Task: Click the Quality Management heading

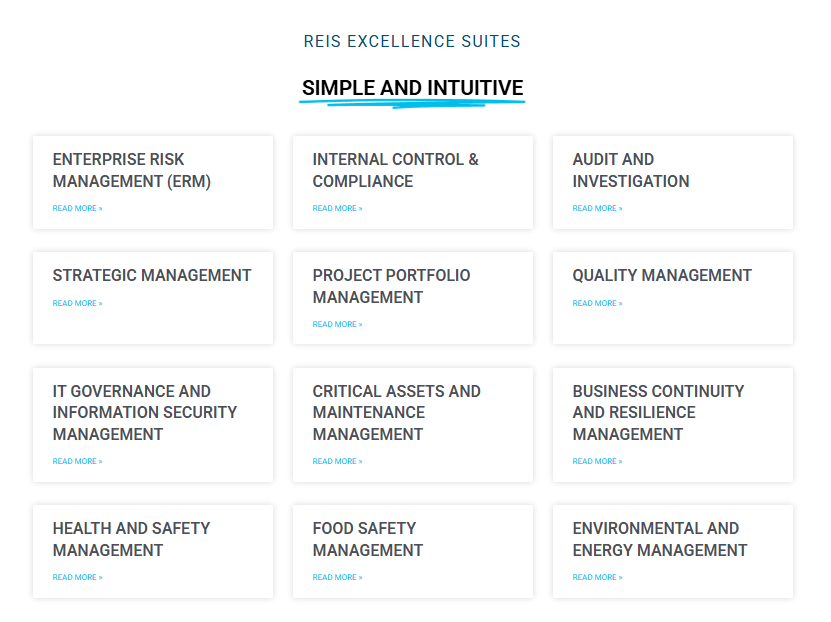Action: (662, 276)
